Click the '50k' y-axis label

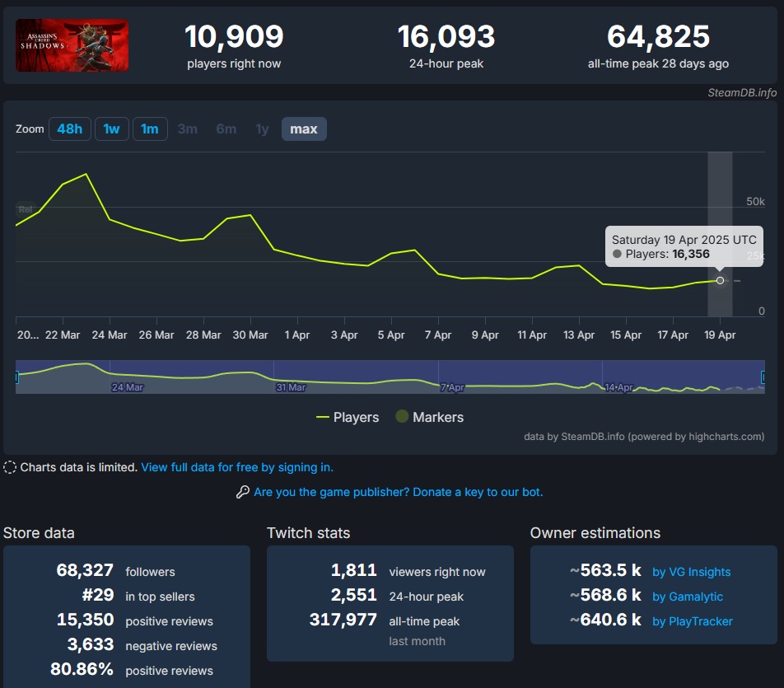755,201
